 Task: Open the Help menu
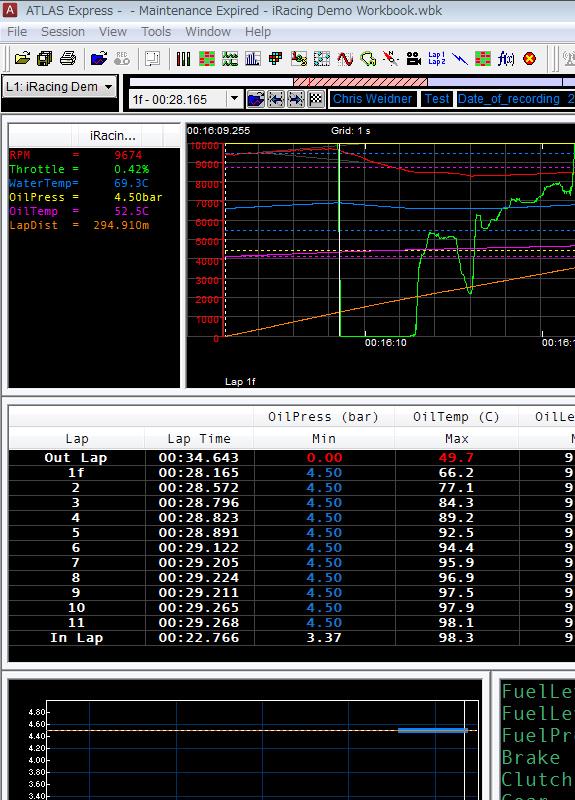pyautogui.click(x=258, y=32)
